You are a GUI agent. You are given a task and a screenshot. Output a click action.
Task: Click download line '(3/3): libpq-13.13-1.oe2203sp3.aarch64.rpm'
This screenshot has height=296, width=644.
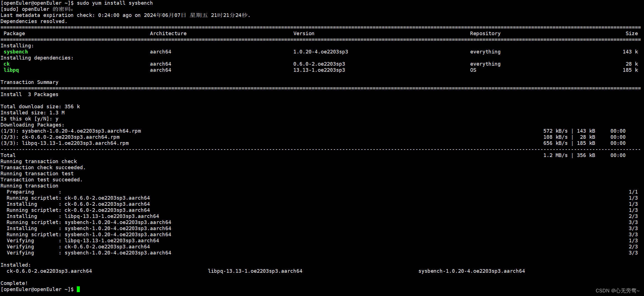click(65, 143)
